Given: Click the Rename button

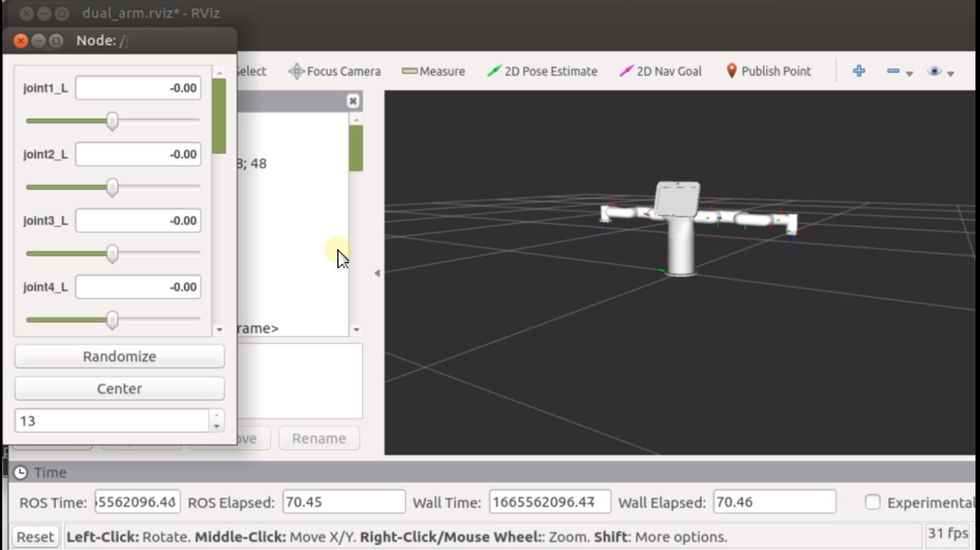Looking at the screenshot, I should pyautogui.click(x=319, y=439).
